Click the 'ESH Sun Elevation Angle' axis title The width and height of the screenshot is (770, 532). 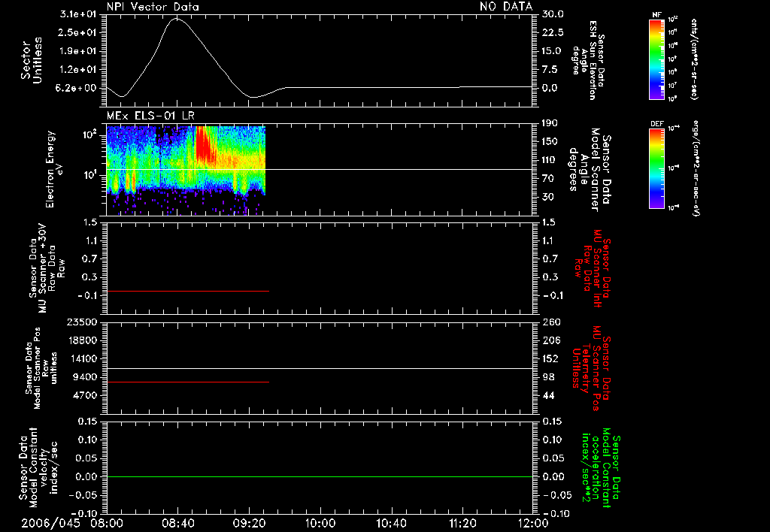589,60
